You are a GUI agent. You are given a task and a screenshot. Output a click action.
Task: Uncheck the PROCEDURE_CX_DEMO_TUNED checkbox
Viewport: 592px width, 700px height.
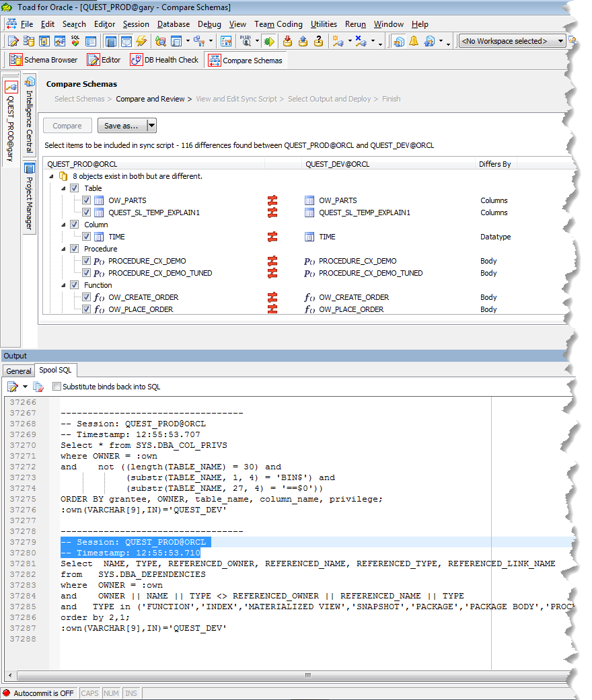[x=87, y=273]
